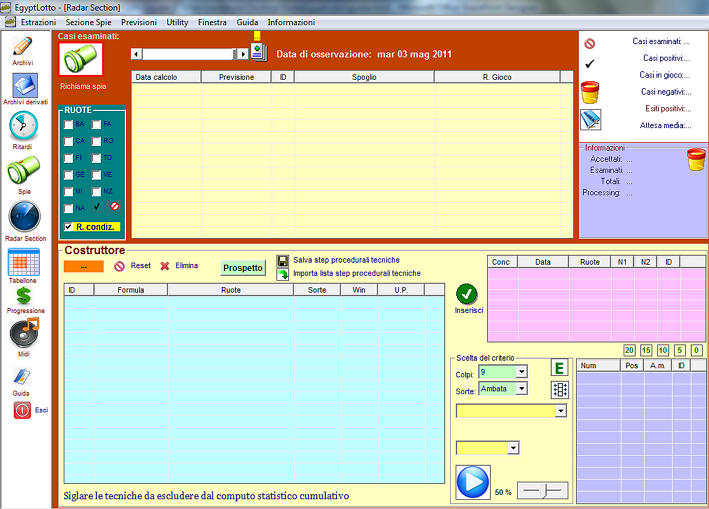
Task: Click the red prohibition icon near Casi esaminati
Action: pyautogui.click(x=590, y=43)
